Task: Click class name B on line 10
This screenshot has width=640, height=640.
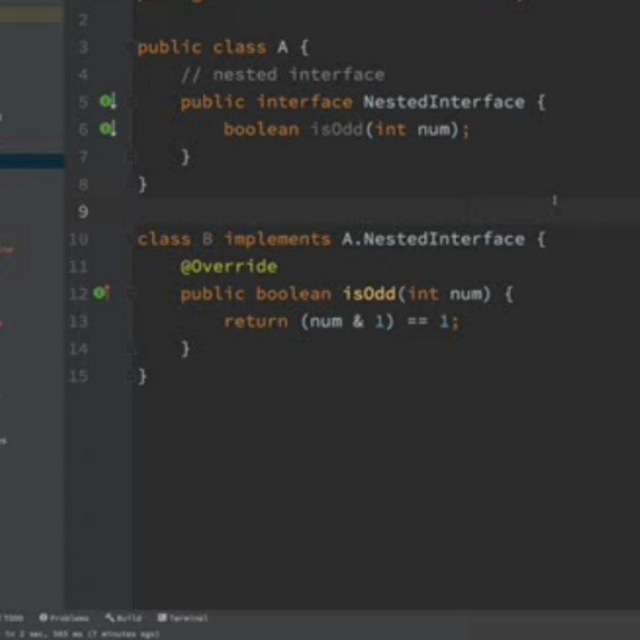Action: pos(207,239)
